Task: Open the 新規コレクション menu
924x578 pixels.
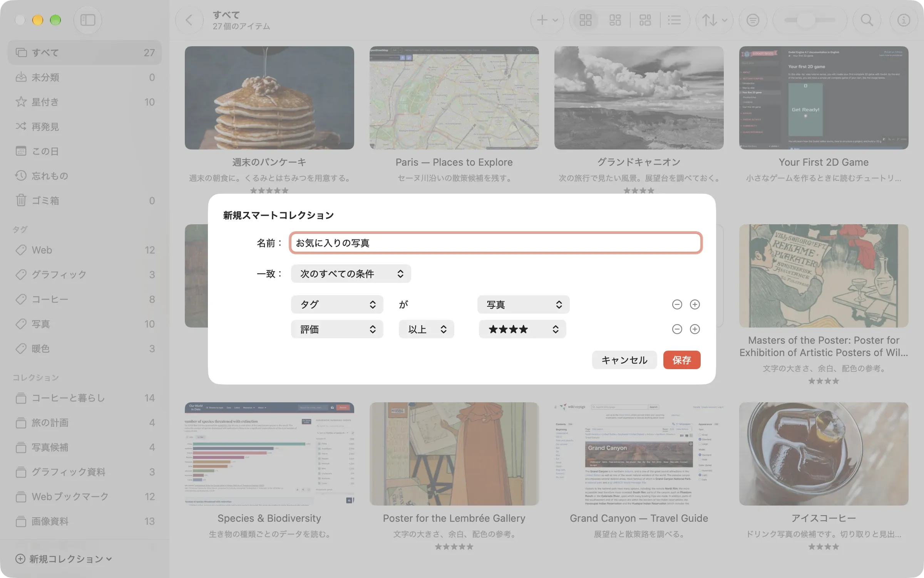Action: pos(64,559)
